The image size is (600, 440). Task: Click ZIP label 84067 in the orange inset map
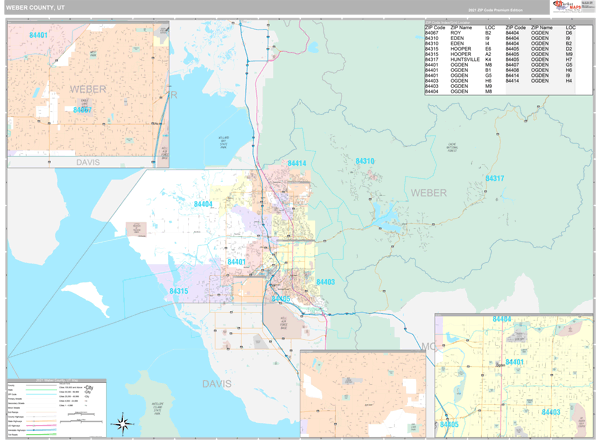point(82,110)
